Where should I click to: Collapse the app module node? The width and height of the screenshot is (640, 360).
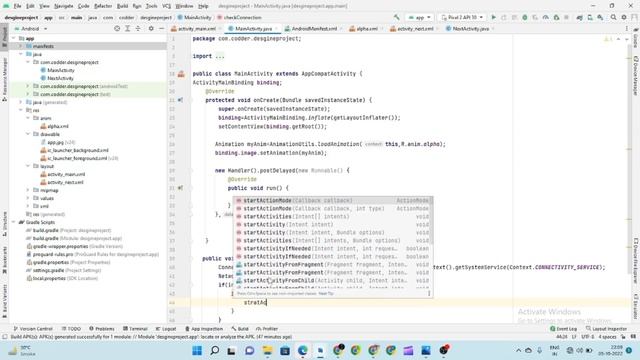14,38
